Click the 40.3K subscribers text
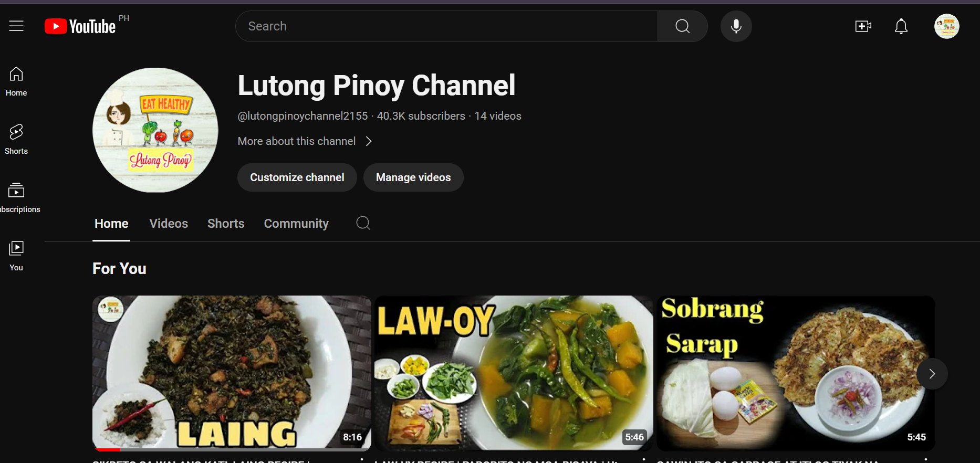 point(421,116)
